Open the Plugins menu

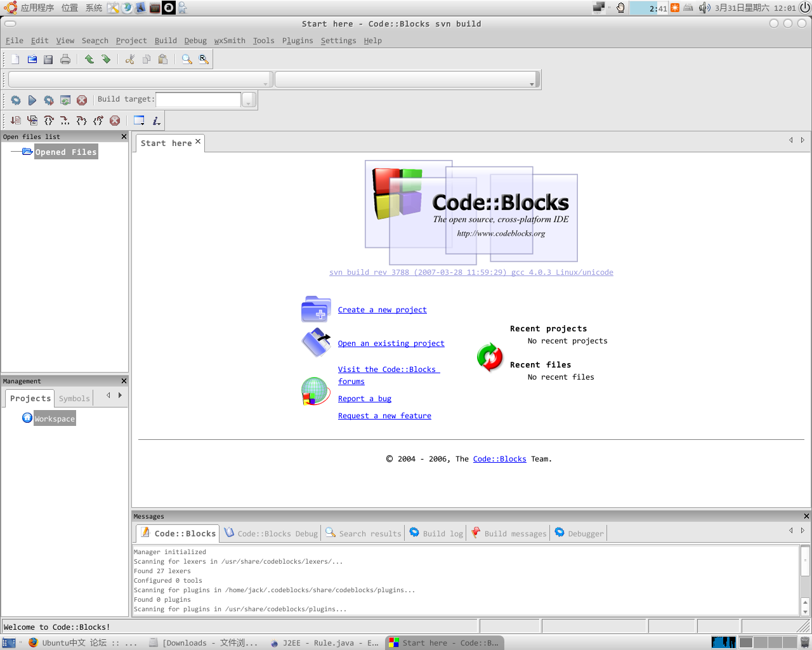[x=298, y=41]
